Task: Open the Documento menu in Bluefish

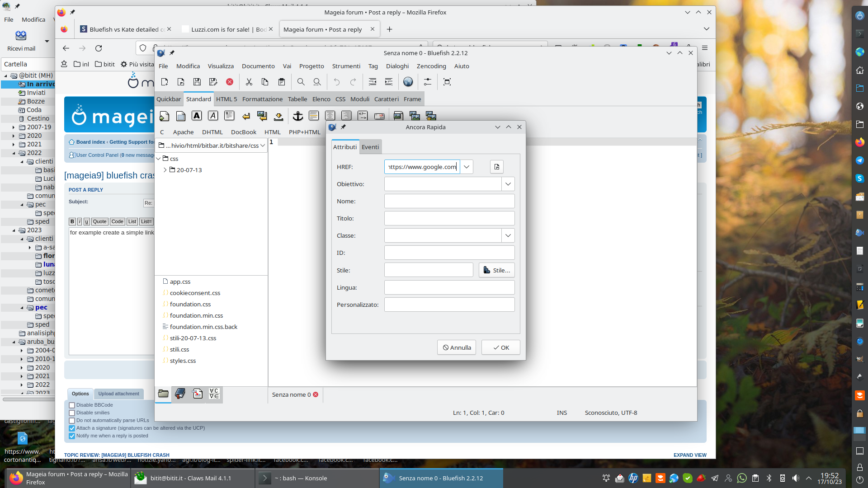Action: (258, 66)
